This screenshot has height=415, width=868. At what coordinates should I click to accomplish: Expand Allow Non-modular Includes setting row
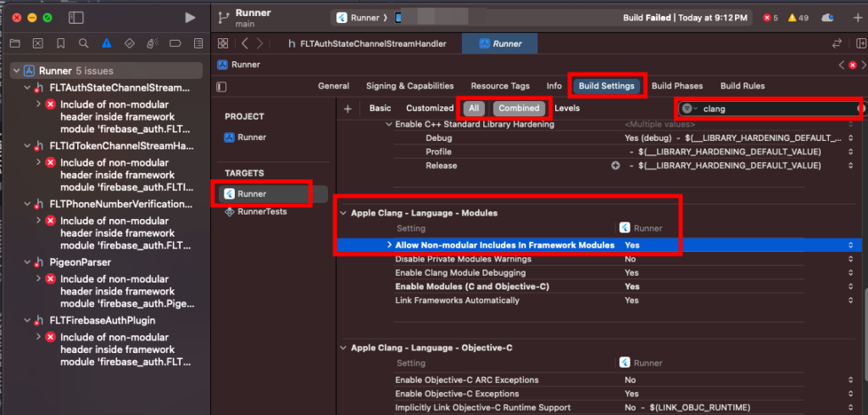click(x=389, y=245)
